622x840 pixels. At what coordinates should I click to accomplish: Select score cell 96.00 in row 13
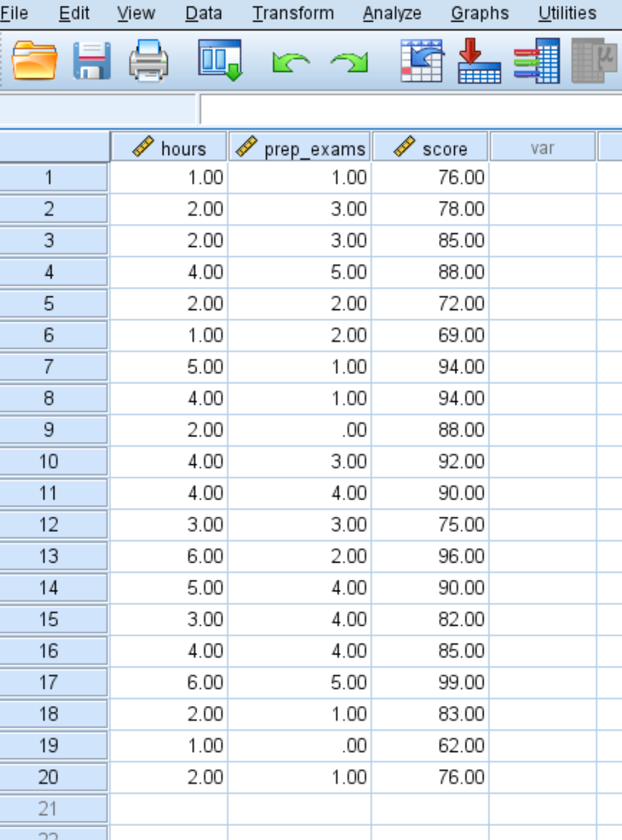coord(430,556)
